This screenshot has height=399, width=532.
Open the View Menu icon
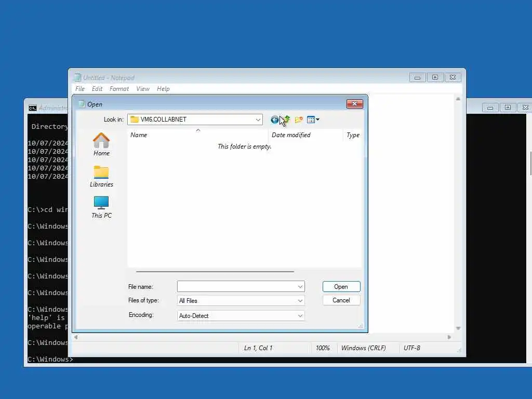[311, 119]
